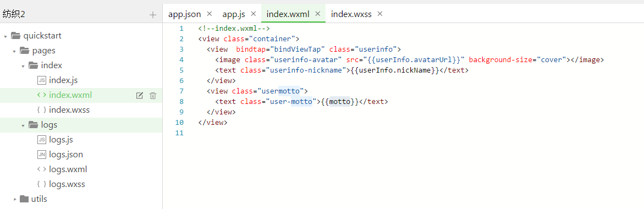Image resolution: width=644 pixels, height=209 pixels.
Task: Select the index.wxml editor tab
Action: tap(288, 14)
